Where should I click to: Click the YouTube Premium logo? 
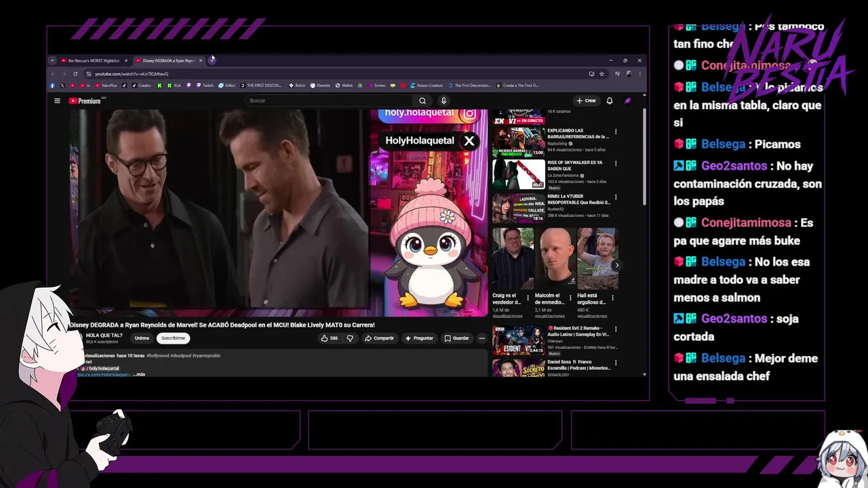85,101
